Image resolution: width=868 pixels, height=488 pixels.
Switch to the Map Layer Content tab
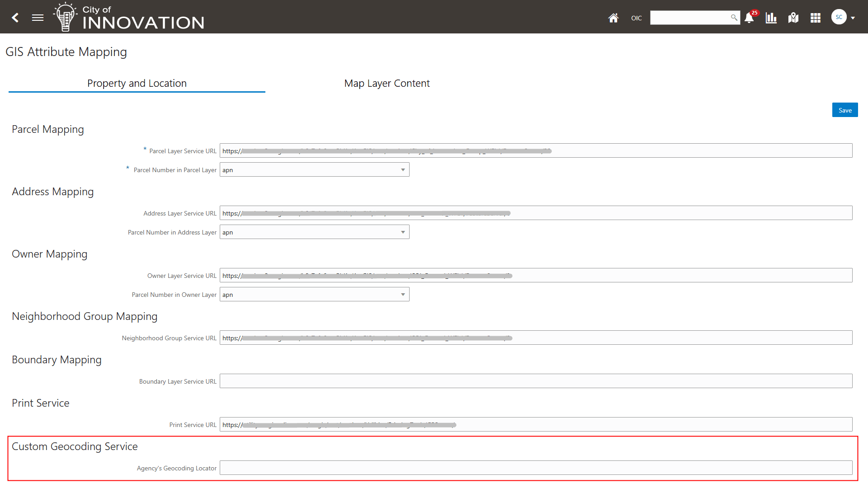coord(387,83)
